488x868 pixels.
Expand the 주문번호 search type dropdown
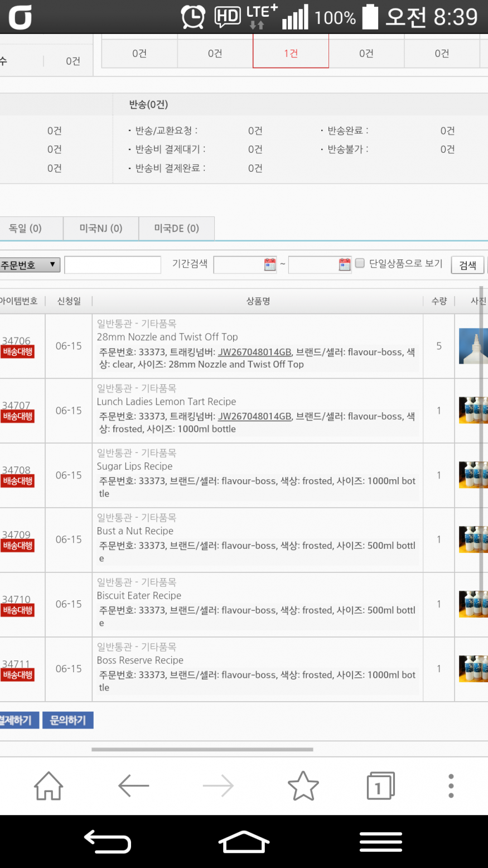click(x=30, y=265)
